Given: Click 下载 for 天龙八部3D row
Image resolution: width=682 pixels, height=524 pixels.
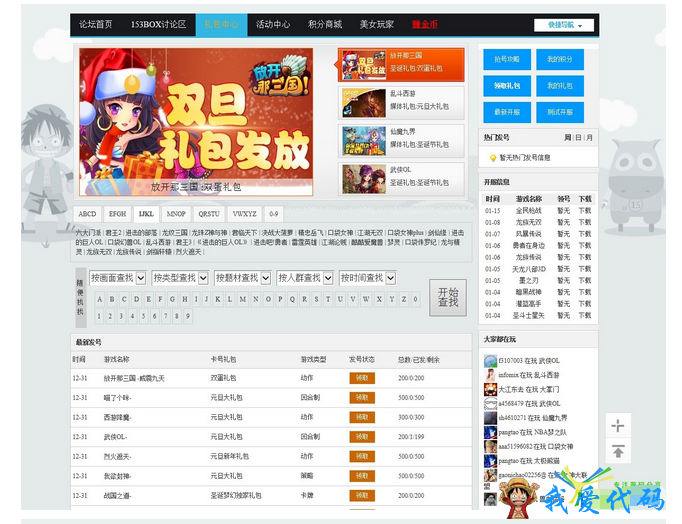Looking at the screenshot, I should [x=585, y=269].
